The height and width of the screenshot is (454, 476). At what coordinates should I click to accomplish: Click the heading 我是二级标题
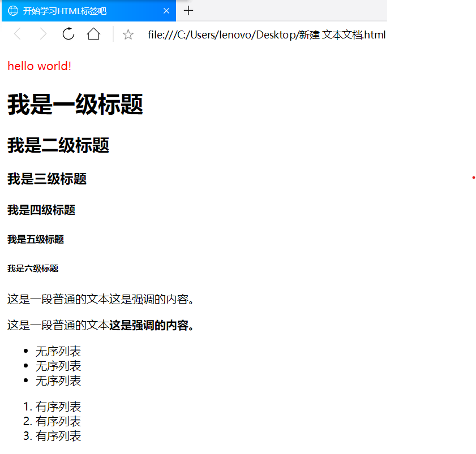point(58,145)
